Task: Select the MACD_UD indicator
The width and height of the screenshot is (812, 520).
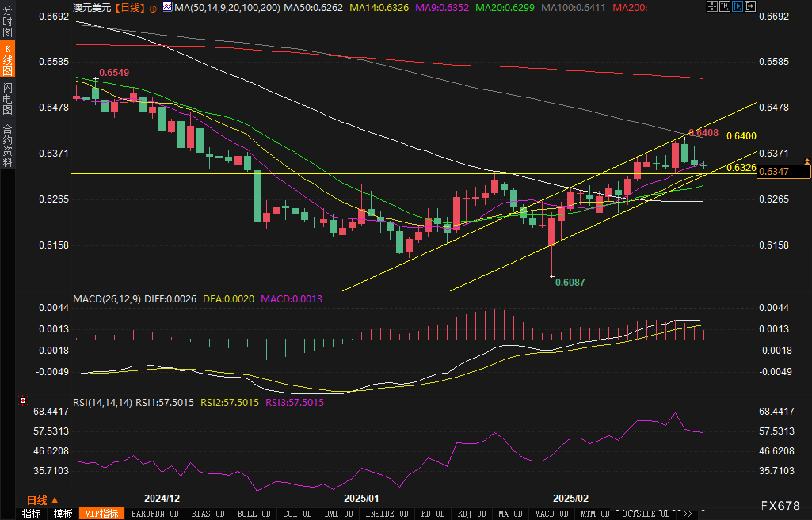Action: pos(551,514)
